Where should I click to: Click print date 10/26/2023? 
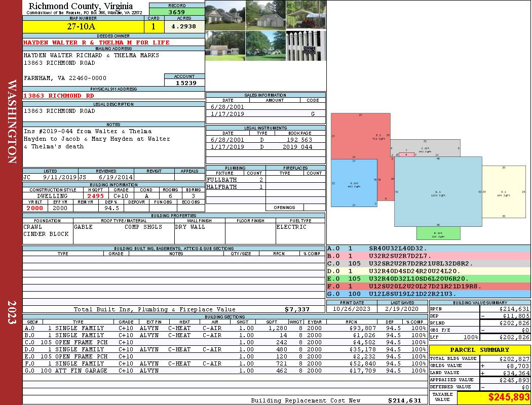352,309
